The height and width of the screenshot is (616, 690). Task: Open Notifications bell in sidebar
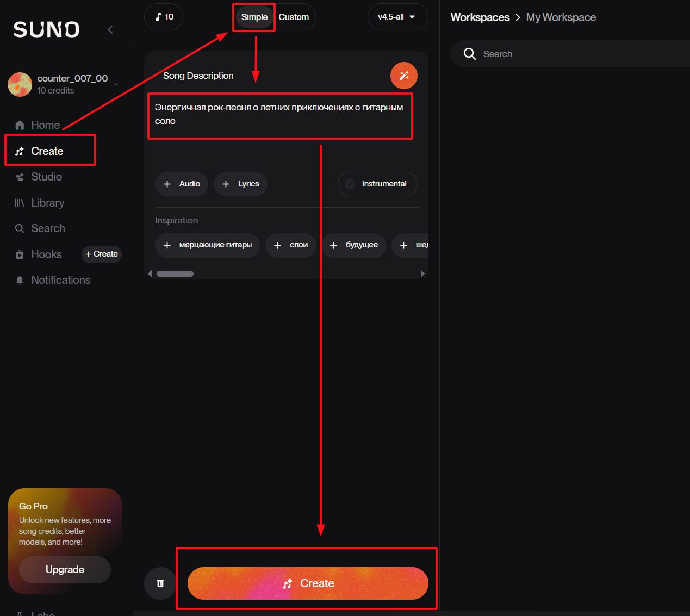coord(60,280)
